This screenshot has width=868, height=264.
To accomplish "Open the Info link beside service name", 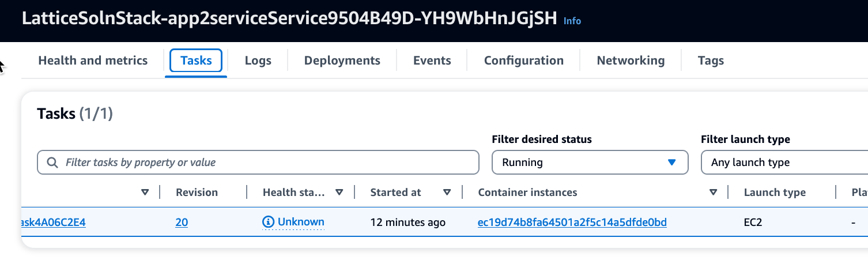I will pyautogui.click(x=572, y=21).
